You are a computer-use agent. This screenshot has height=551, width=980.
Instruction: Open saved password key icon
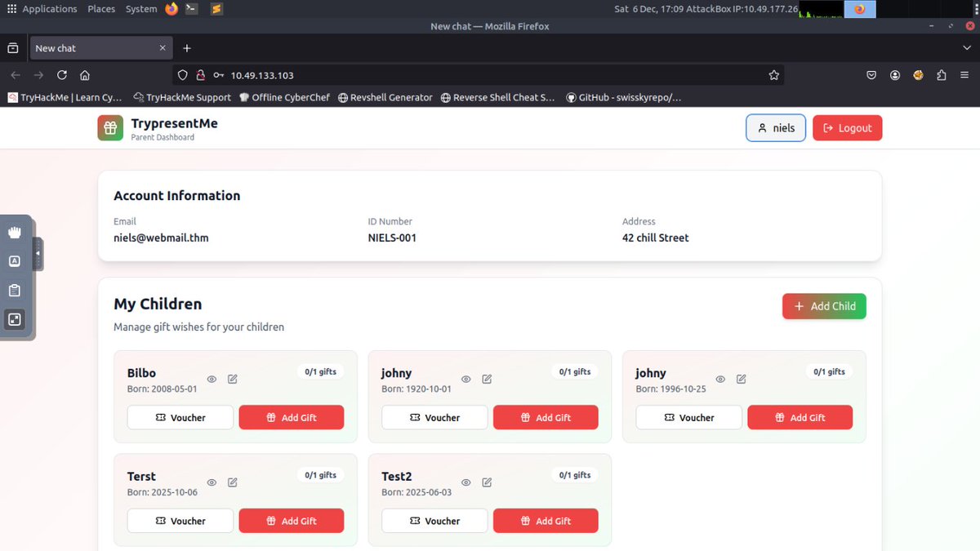[218, 75]
